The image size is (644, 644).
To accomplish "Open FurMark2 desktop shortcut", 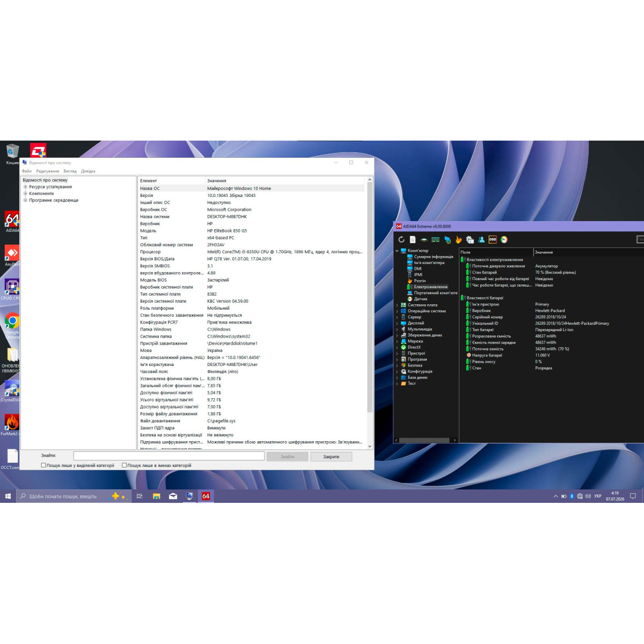I will 11,425.
